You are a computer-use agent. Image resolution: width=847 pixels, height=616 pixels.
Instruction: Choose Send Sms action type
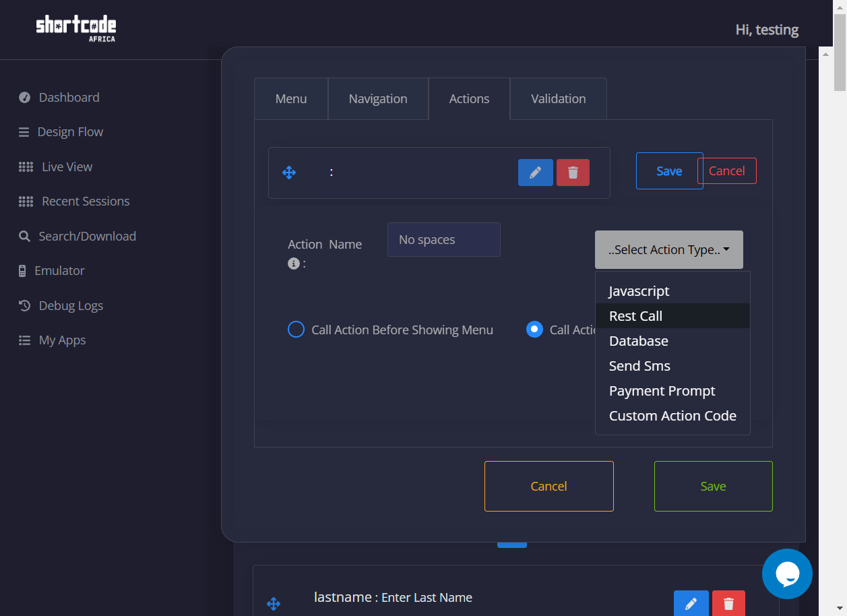tap(672, 366)
